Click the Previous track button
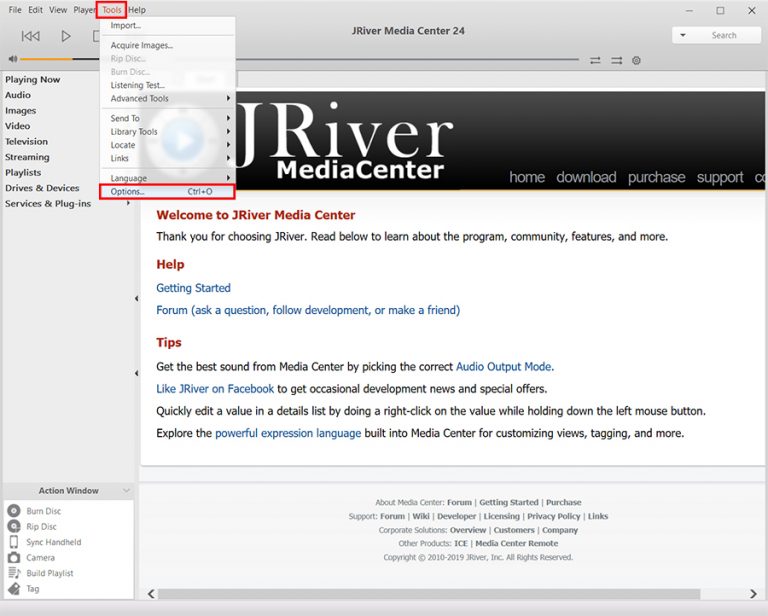The width and height of the screenshot is (768, 616). (31, 36)
